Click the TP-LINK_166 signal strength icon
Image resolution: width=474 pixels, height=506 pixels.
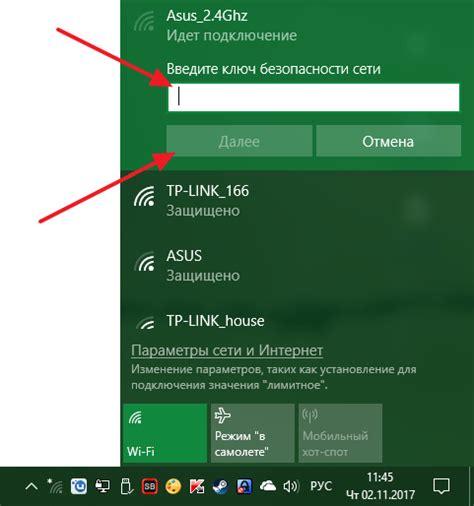coord(144,196)
